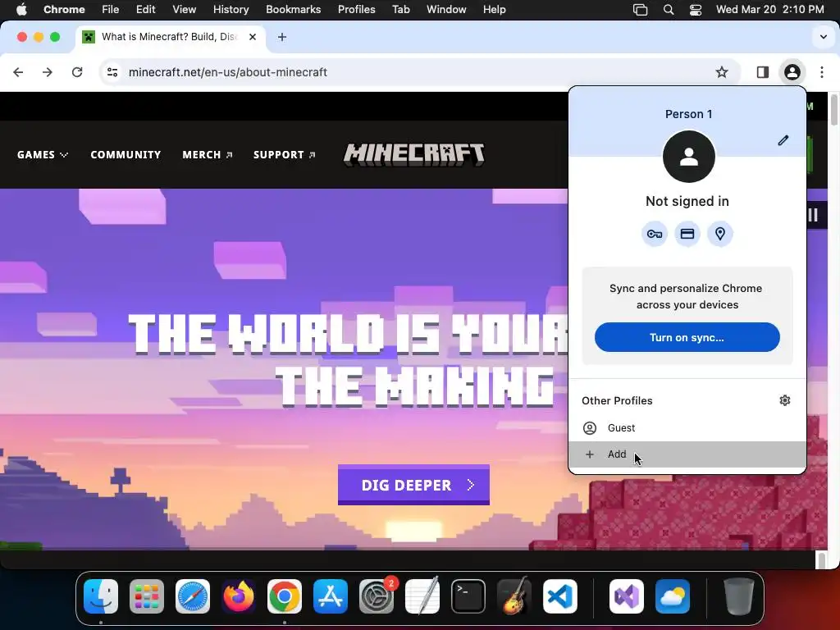Open the History menu
This screenshot has width=840, height=630.
pos(231,10)
